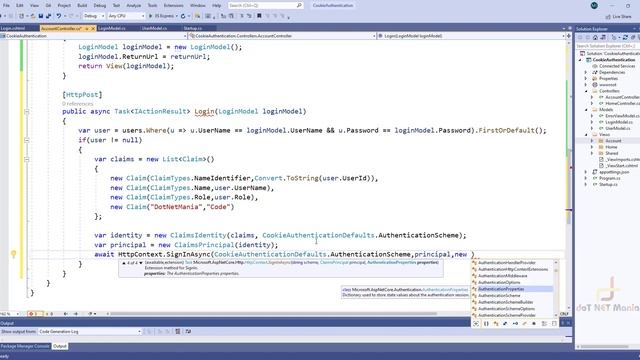
Task: Expand the Account folder in Solution Explorer
Action: (x=592, y=141)
